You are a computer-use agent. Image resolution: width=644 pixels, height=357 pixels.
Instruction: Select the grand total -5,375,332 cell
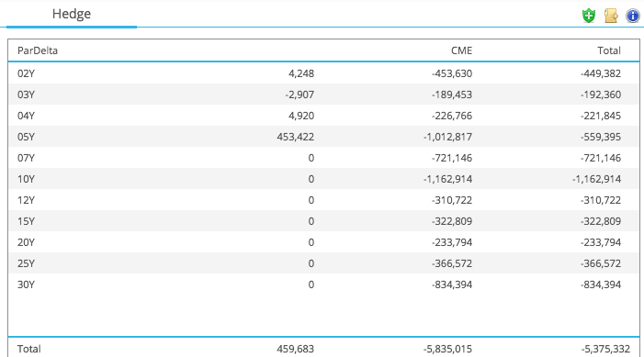pos(605,349)
